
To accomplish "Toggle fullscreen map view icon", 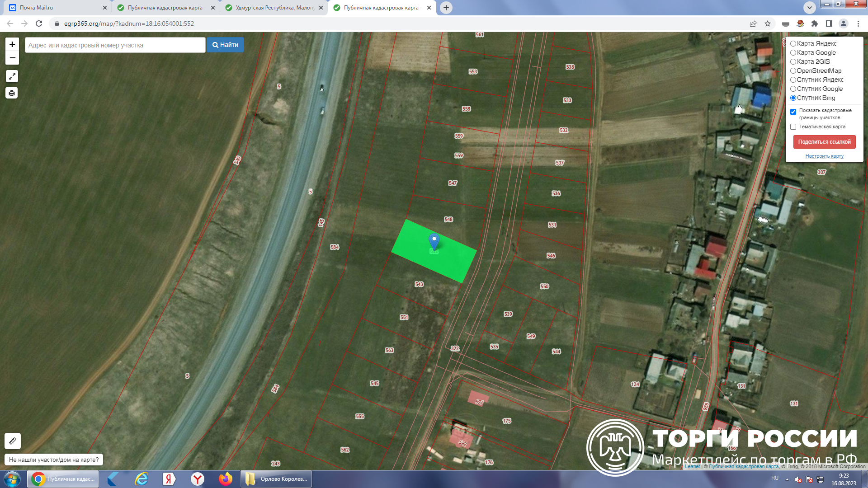I will tap(12, 76).
